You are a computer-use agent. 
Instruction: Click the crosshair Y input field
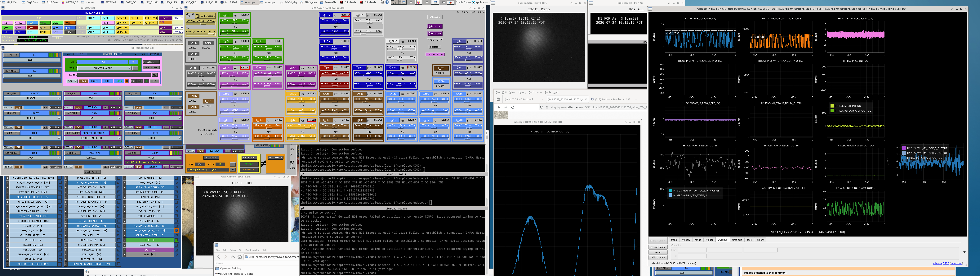pyautogui.click(x=692, y=256)
